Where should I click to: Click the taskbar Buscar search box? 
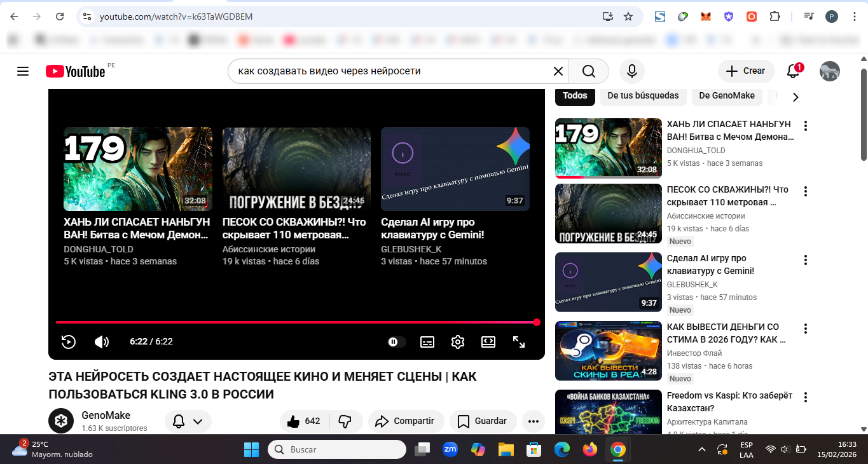(336, 449)
